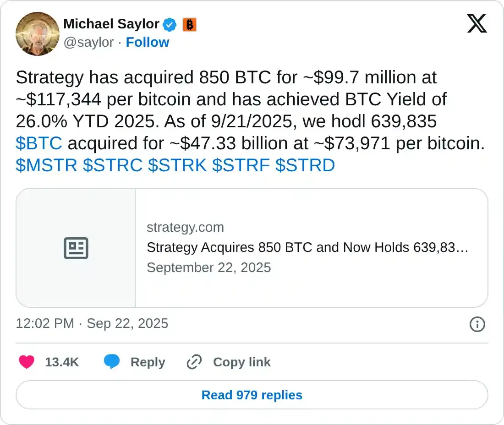504x425 pixels.
Task: Click the chain link copy icon
Action: click(194, 362)
